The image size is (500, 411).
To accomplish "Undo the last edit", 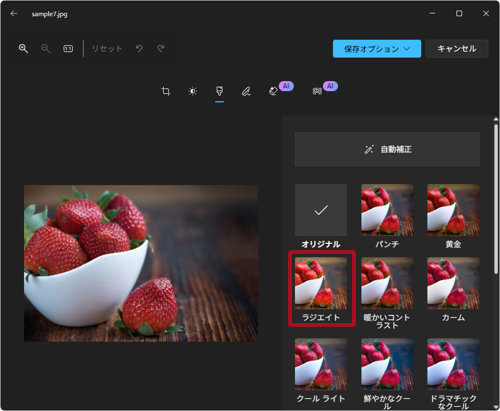I will tap(139, 49).
